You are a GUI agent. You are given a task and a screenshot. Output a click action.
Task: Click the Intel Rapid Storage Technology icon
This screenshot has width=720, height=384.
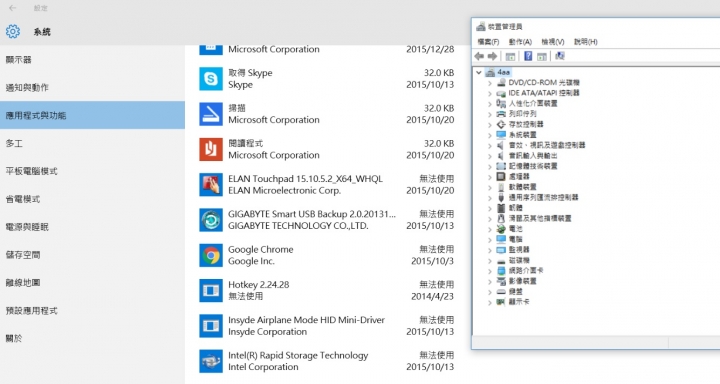point(211,361)
